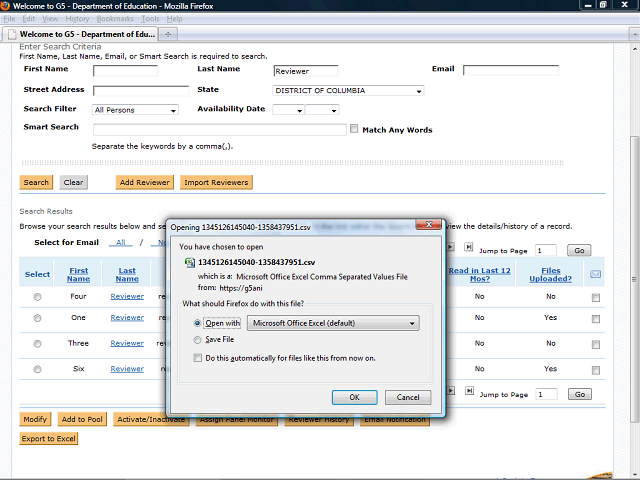Enable 'Do this automatically' checkbox
Image resolution: width=640 pixels, height=480 pixels.
[x=197, y=357]
